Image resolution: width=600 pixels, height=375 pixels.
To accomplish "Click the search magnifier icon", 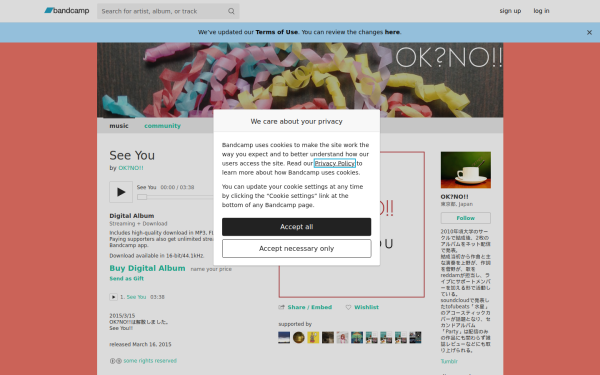I will click(231, 11).
